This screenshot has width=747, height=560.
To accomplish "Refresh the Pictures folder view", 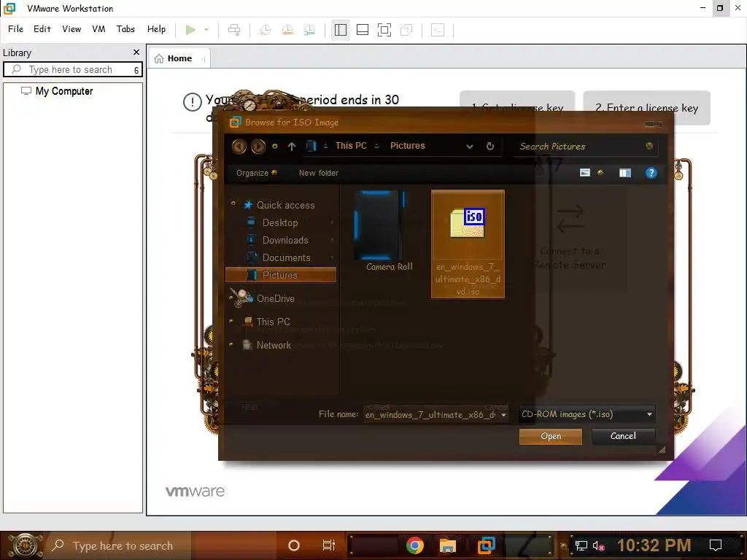I will pos(490,146).
